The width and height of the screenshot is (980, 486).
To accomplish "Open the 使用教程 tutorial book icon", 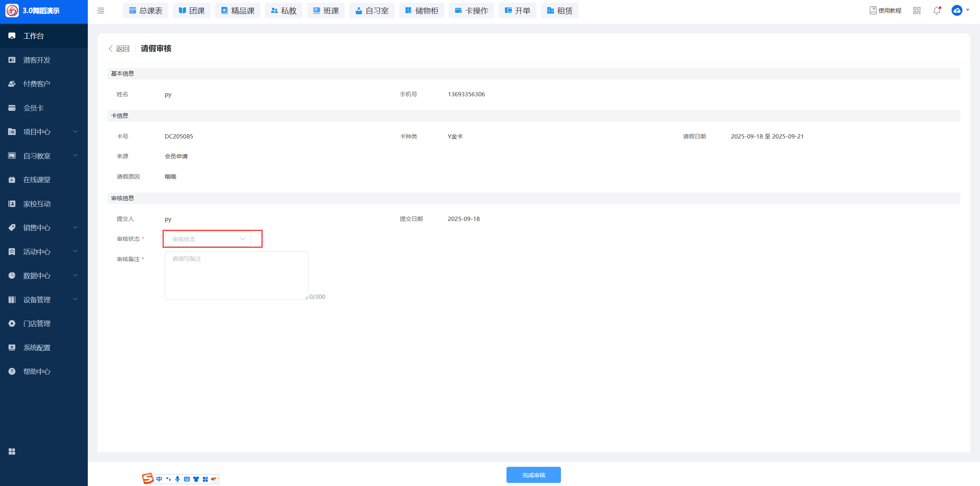I will [x=873, y=10].
